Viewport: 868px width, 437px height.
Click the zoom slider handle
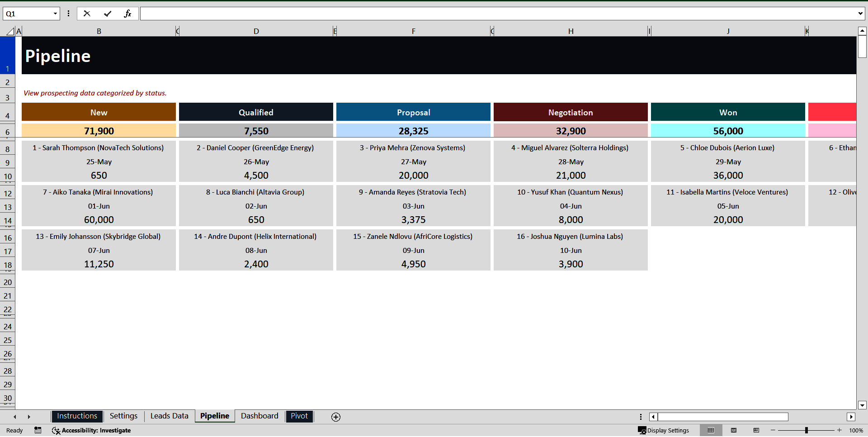(x=807, y=430)
